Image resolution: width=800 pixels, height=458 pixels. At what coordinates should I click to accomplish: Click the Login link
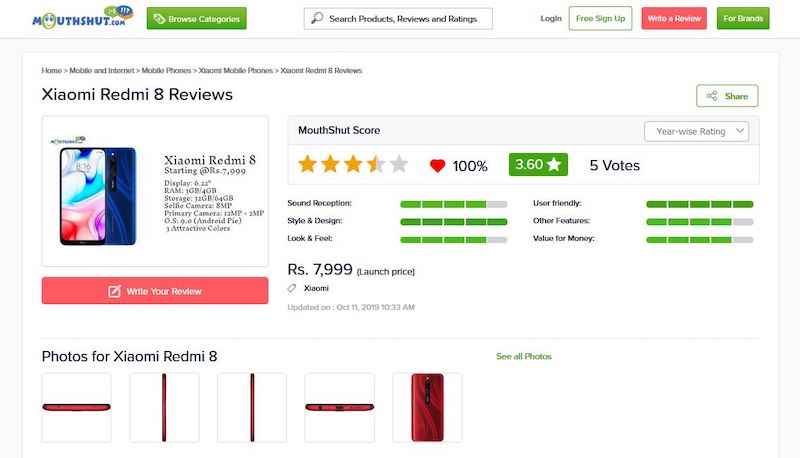tap(550, 18)
